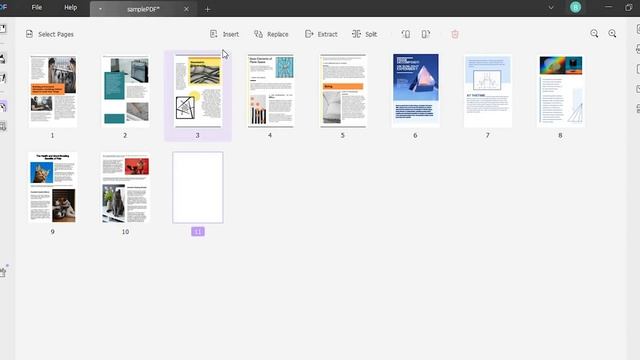The image size is (640, 360).
Task: Select page 7 thumbnail
Action: [x=488, y=91]
